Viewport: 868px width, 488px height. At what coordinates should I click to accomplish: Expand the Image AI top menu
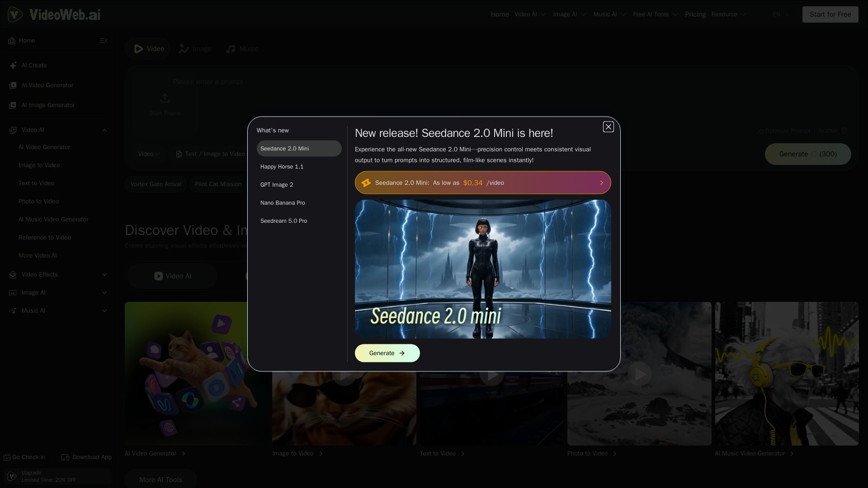click(570, 14)
